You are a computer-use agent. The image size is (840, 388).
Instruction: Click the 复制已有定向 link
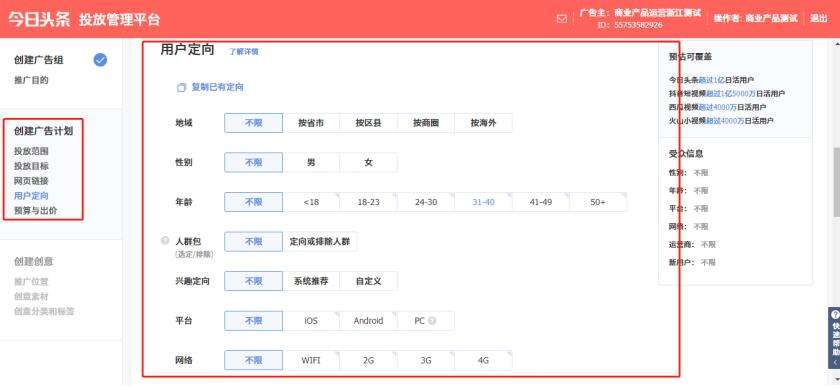tap(218, 87)
